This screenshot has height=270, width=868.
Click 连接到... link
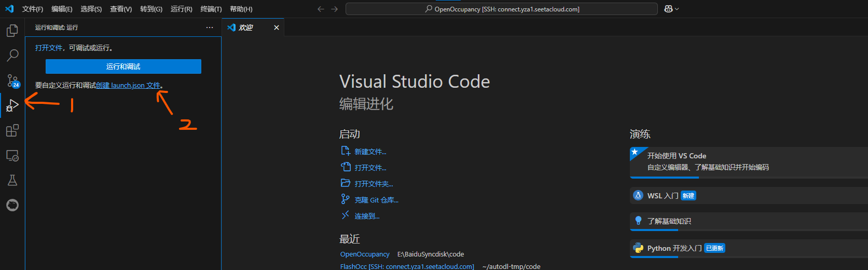pyautogui.click(x=367, y=216)
